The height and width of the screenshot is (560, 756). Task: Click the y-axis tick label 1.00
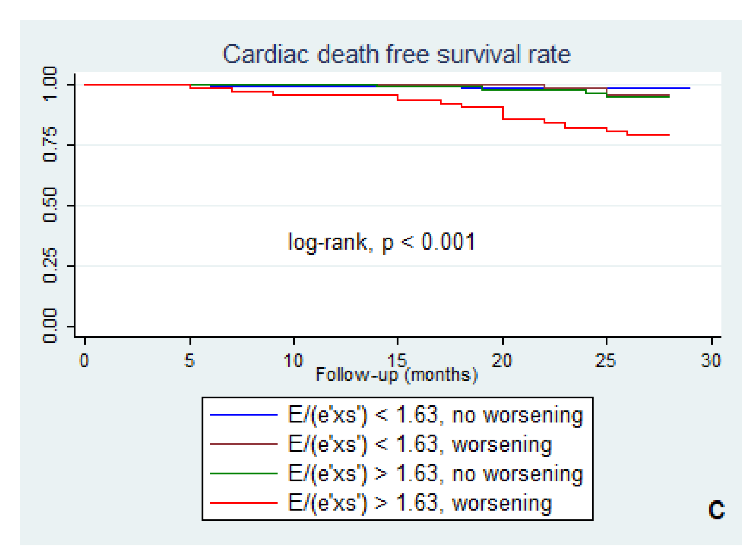[x=50, y=84]
